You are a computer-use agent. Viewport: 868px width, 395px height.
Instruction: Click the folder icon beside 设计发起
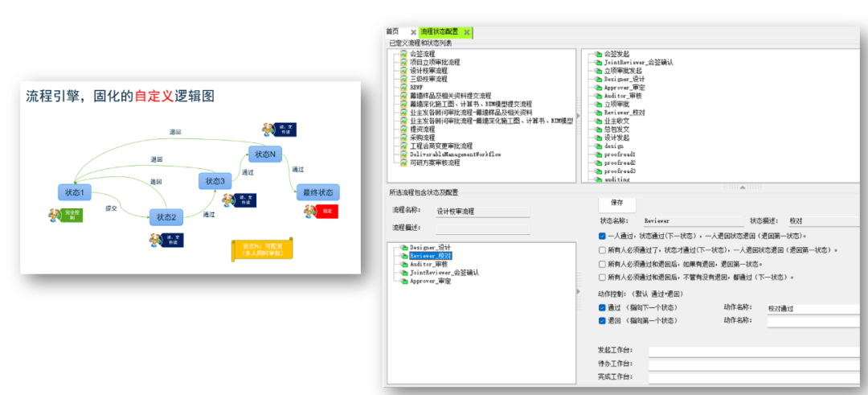pyautogui.click(x=599, y=138)
